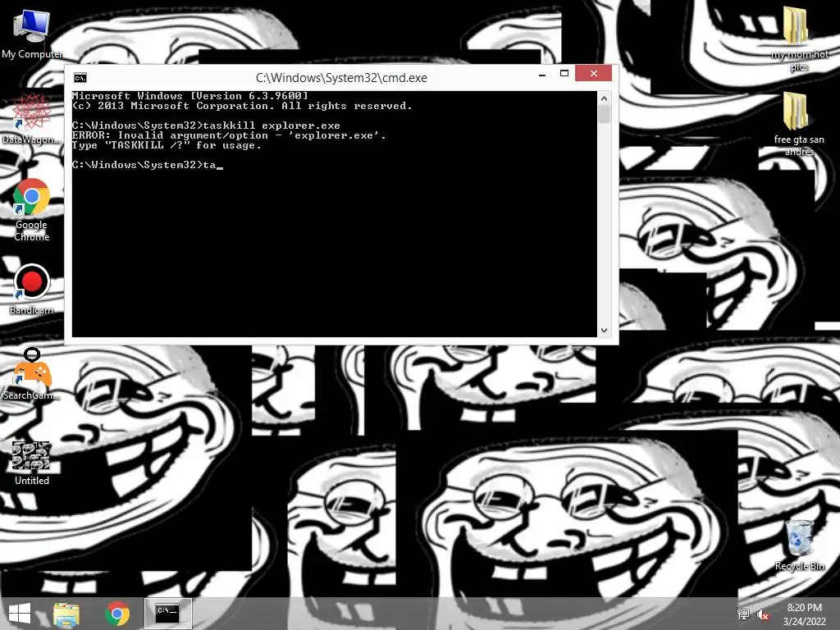Open SearchGam desktop shortcut
This screenshot has width=840, height=630.
pos(32,374)
